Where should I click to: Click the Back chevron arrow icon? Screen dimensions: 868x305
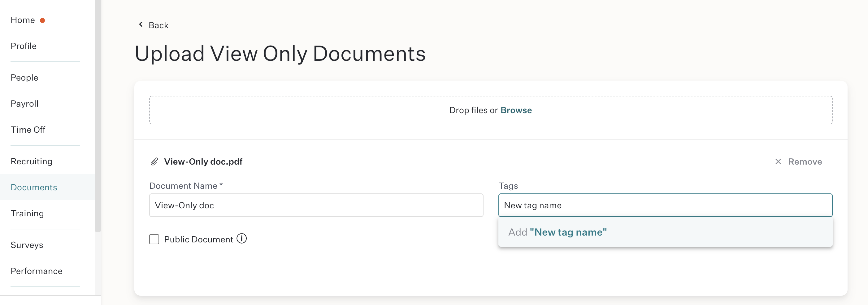tap(141, 24)
